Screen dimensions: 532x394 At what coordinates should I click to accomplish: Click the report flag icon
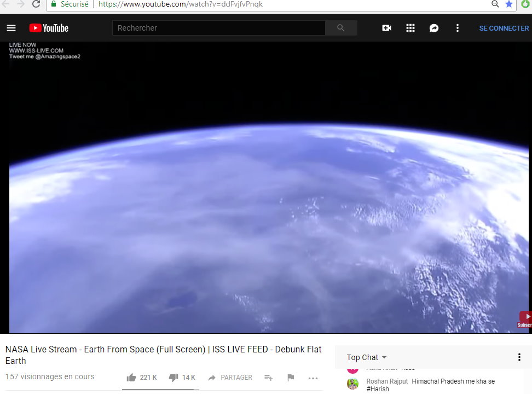(x=291, y=378)
